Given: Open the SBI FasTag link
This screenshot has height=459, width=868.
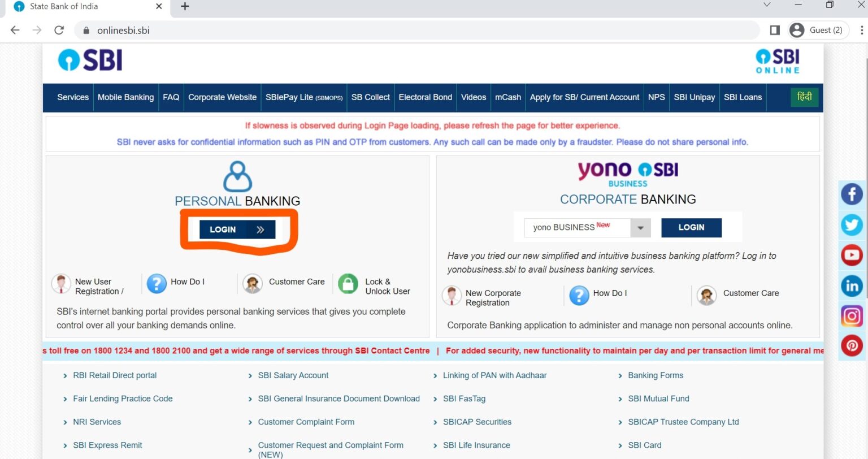Looking at the screenshot, I should point(465,399).
